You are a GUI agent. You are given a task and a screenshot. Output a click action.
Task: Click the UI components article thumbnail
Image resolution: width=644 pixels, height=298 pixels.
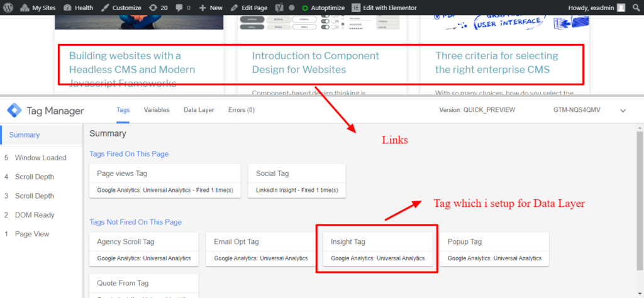coord(319,22)
